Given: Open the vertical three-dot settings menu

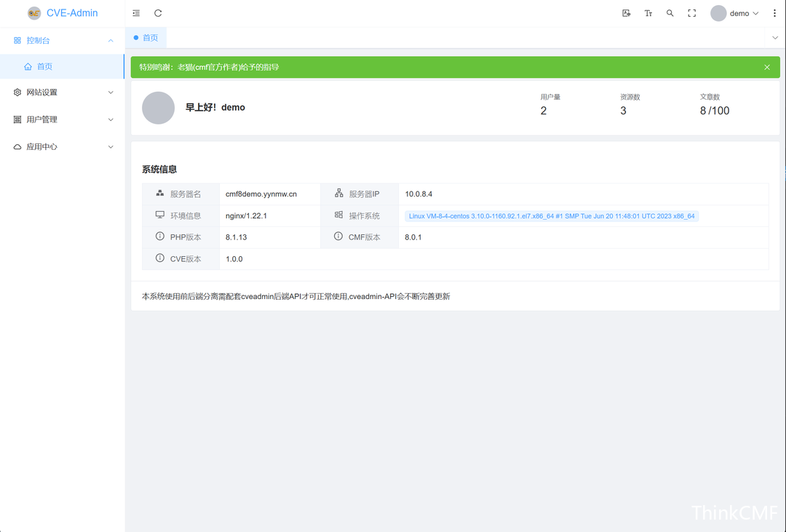Looking at the screenshot, I should [x=774, y=13].
